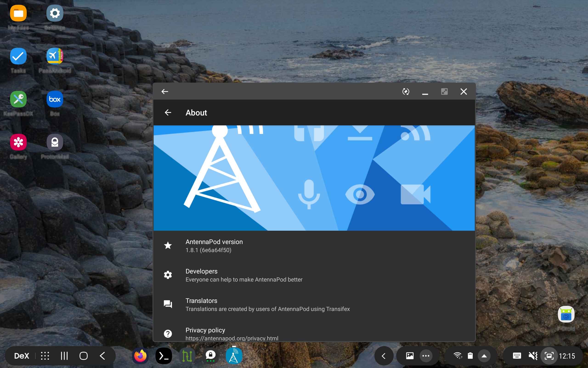The width and height of the screenshot is (588, 368).
Task: Open the Developers entry
Action: [x=314, y=275]
